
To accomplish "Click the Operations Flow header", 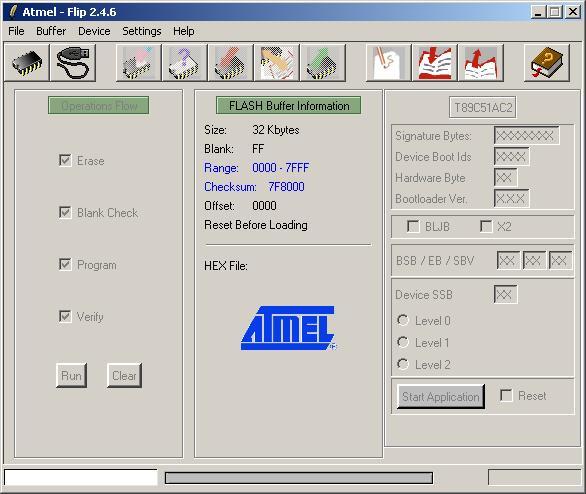I will pos(99,105).
